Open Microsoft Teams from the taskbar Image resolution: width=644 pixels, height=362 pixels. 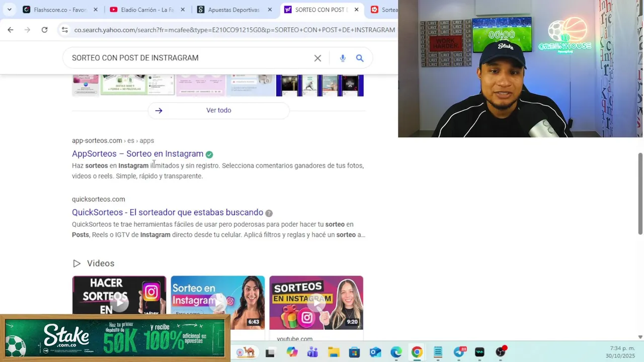pyautogui.click(x=312, y=352)
